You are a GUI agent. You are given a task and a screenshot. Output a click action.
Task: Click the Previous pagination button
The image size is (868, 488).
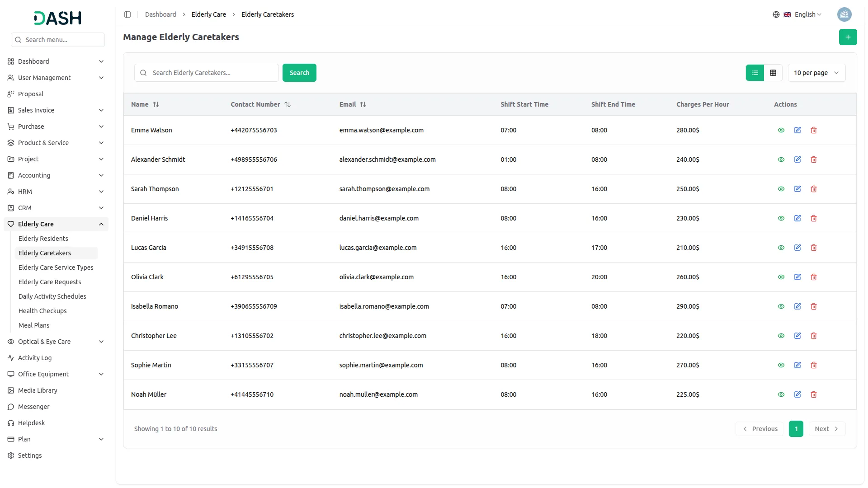(x=760, y=429)
